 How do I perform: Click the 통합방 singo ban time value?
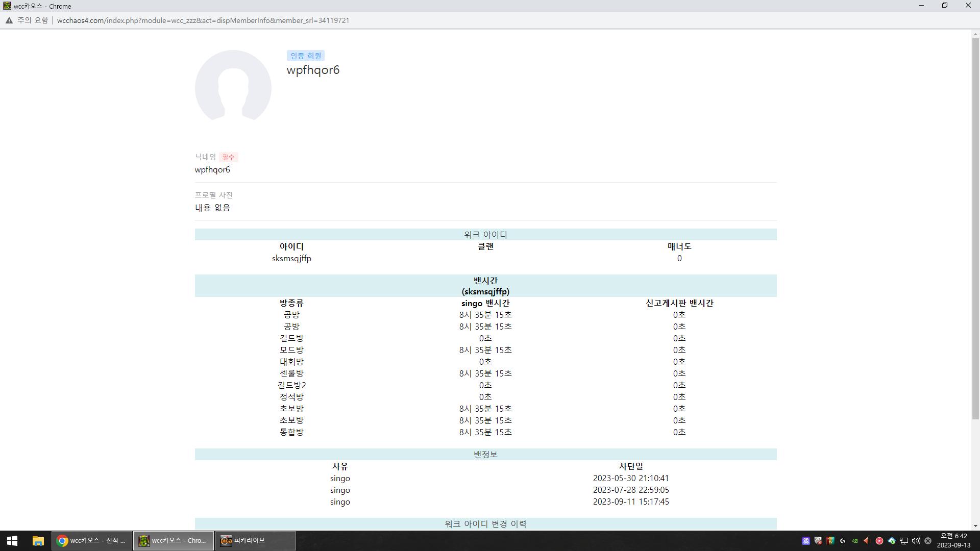click(x=485, y=432)
